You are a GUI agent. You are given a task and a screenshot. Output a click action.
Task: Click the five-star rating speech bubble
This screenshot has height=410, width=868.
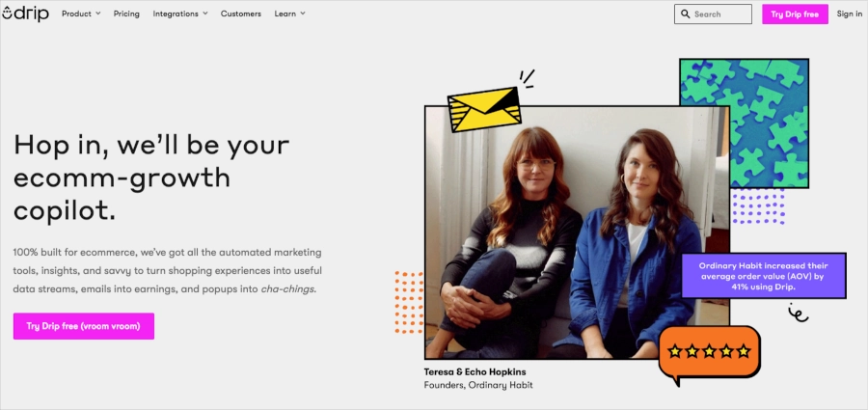[709, 355]
